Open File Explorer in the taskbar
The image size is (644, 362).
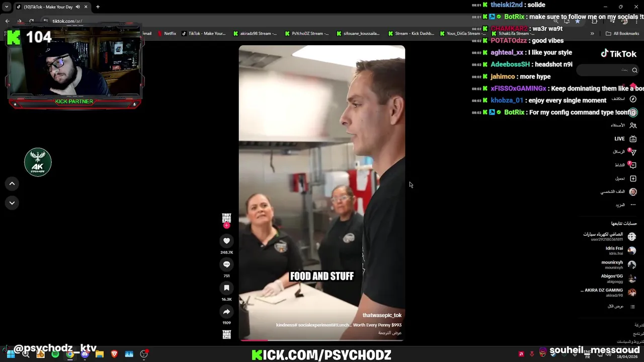click(x=100, y=354)
